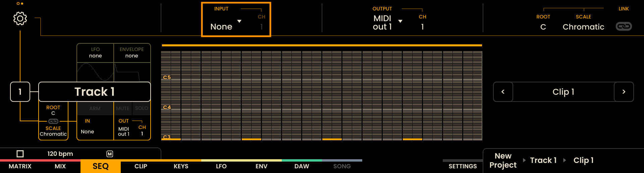Click the C3 row label in piano roll
The height and width of the screenshot is (173, 644).
pyautogui.click(x=167, y=137)
